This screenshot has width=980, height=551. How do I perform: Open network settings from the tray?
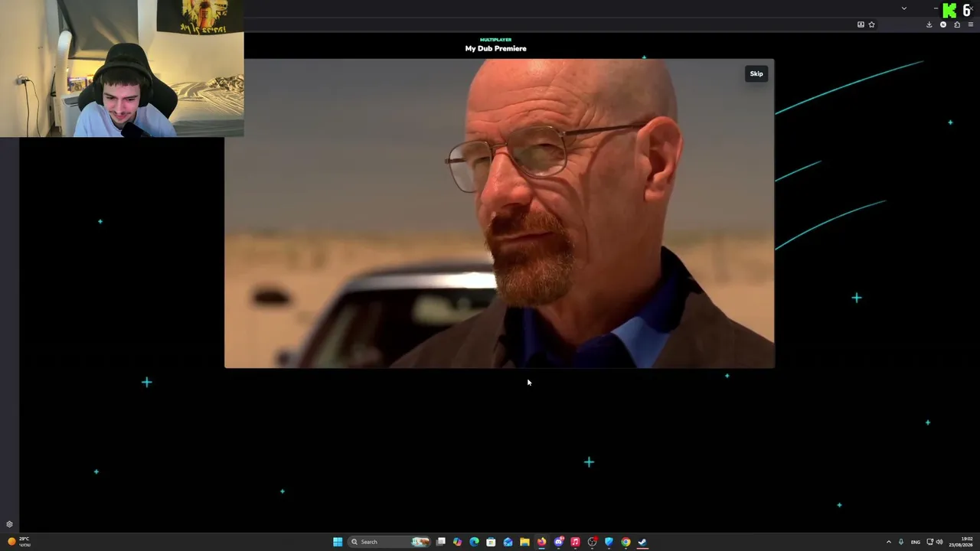[930, 542]
